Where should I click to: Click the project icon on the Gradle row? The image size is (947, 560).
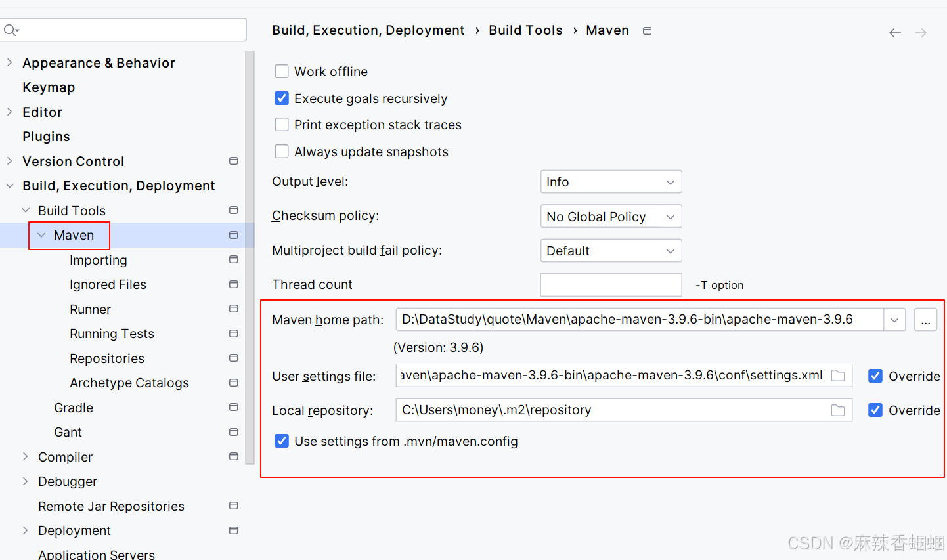click(233, 407)
